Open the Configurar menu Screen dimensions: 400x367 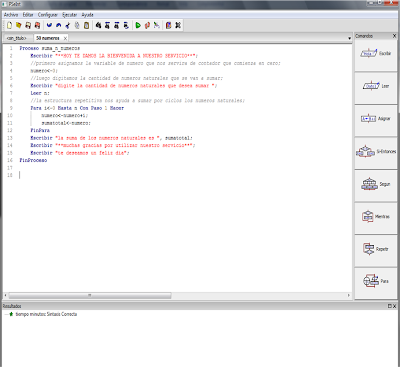48,15
